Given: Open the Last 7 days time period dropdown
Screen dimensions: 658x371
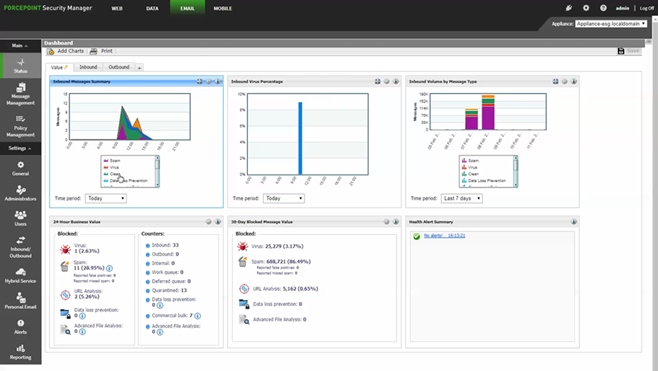Looking at the screenshot, I should (x=461, y=198).
